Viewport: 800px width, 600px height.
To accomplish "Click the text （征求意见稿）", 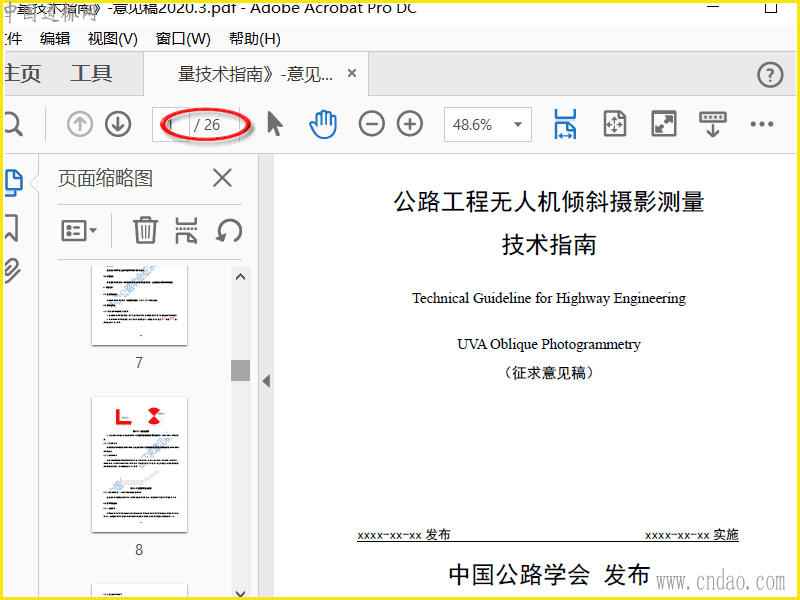I will pos(549,373).
